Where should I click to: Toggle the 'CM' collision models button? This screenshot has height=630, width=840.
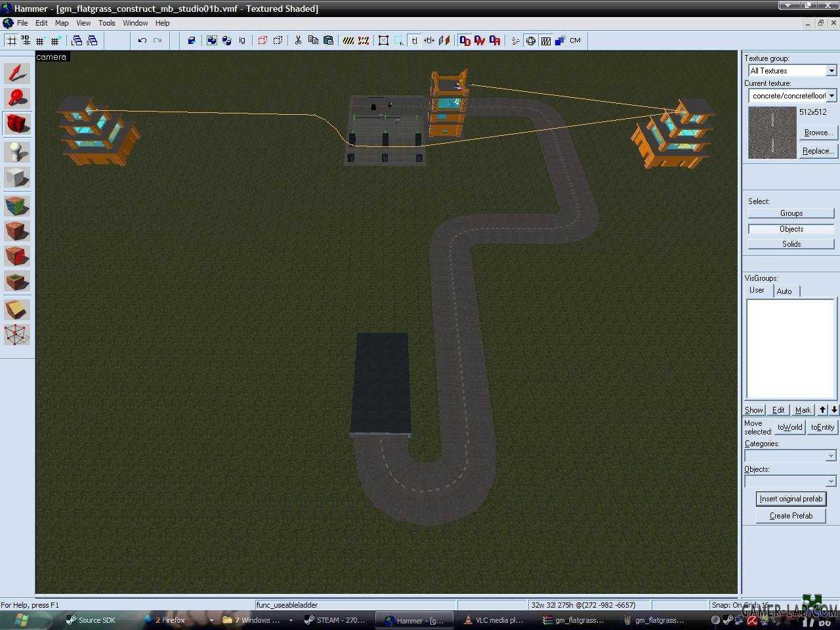coord(576,41)
